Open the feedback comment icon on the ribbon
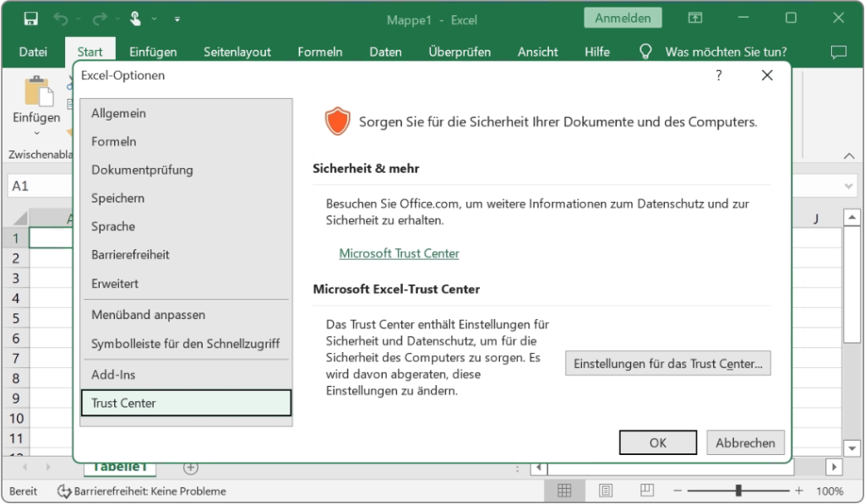The width and height of the screenshot is (865, 504). (838, 51)
